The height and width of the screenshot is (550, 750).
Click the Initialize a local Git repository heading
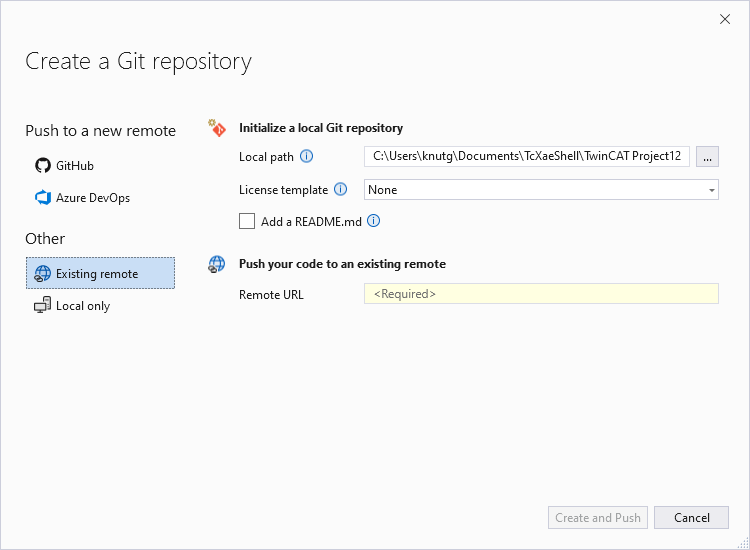click(x=321, y=128)
